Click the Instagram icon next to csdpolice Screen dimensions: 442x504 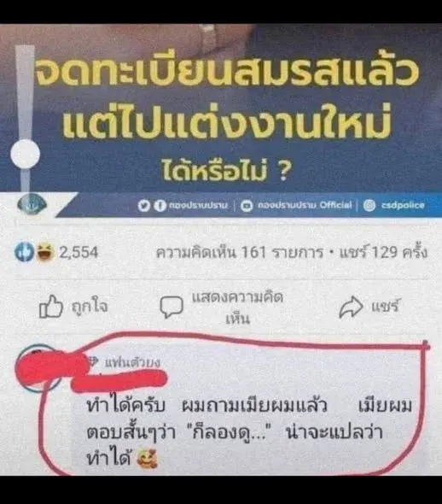[x=369, y=205]
